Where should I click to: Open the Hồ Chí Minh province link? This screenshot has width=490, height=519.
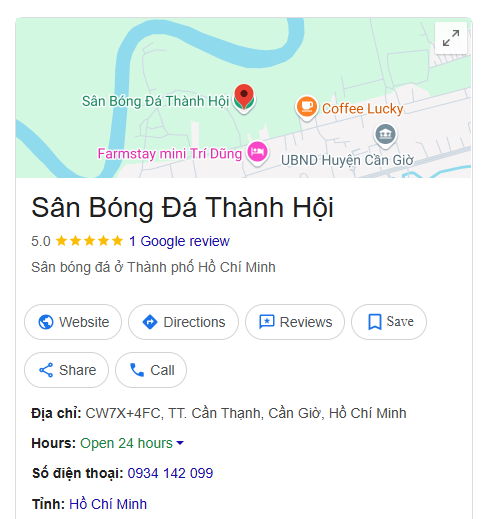click(108, 504)
